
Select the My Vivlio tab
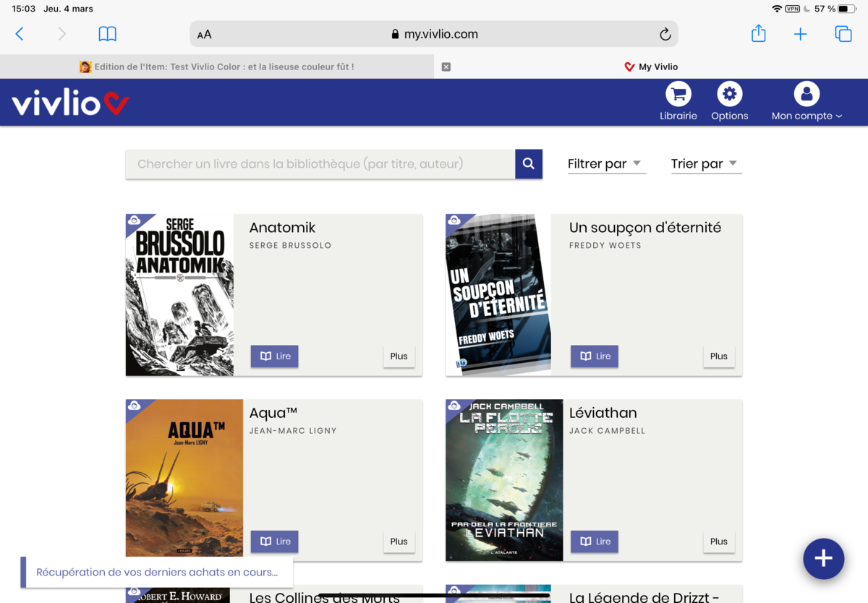(x=651, y=67)
